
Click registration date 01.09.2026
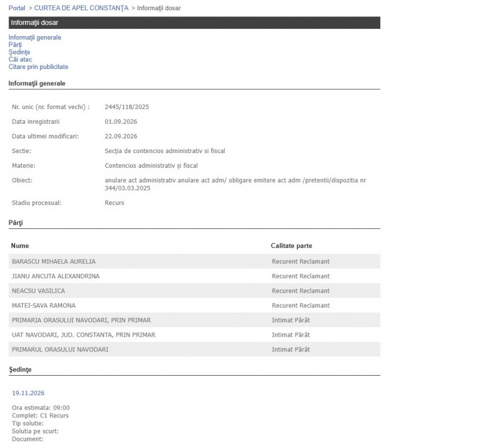[x=121, y=121]
